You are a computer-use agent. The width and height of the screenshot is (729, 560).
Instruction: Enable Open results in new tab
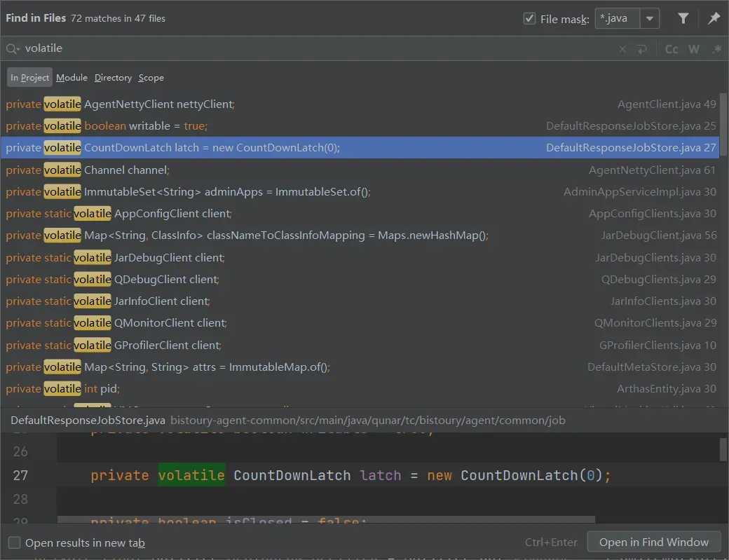point(14,542)
